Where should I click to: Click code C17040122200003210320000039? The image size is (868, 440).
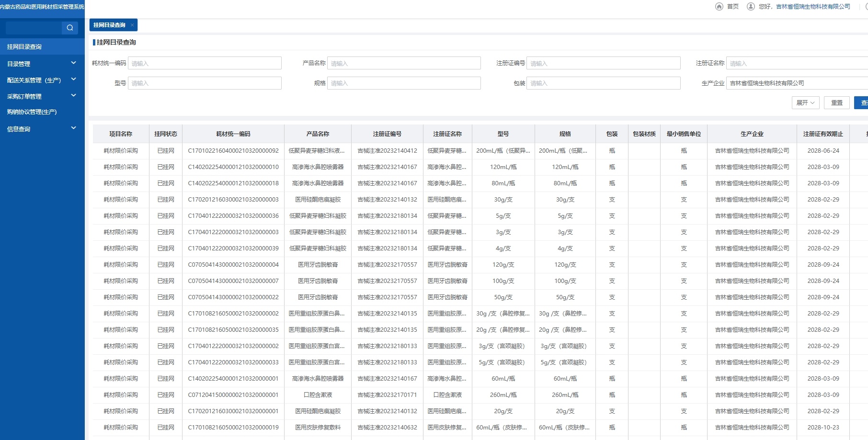tap(233, 248)
